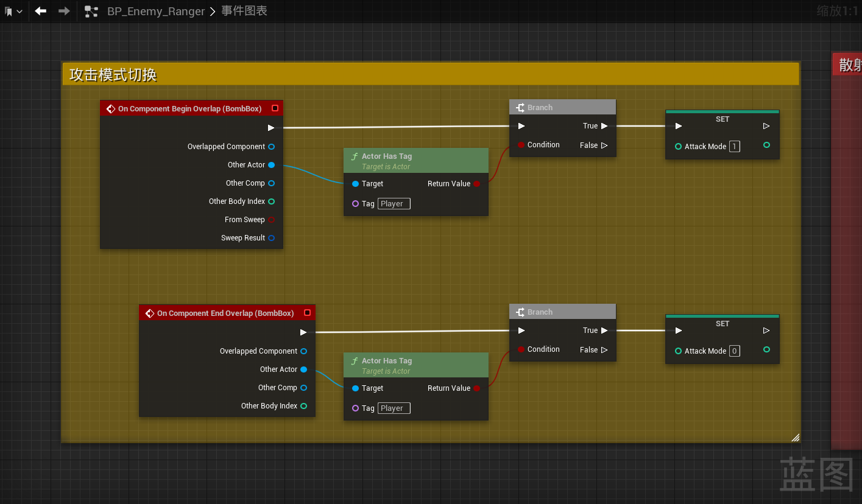The width and height of the screenshot is (862, 504).
Task: Click the False exec pin on upper Branch
Action: click(x=604, y=145)
